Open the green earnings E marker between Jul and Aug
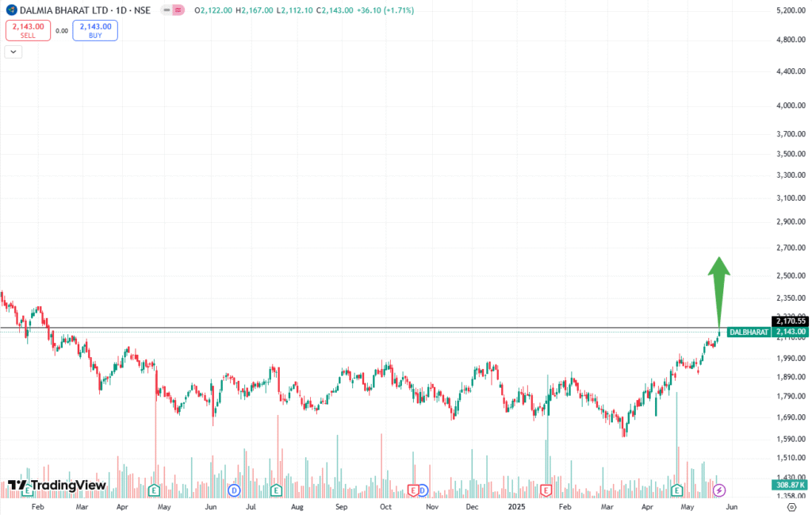The height and width of the screenshot is (515, 812). (276, 490)
